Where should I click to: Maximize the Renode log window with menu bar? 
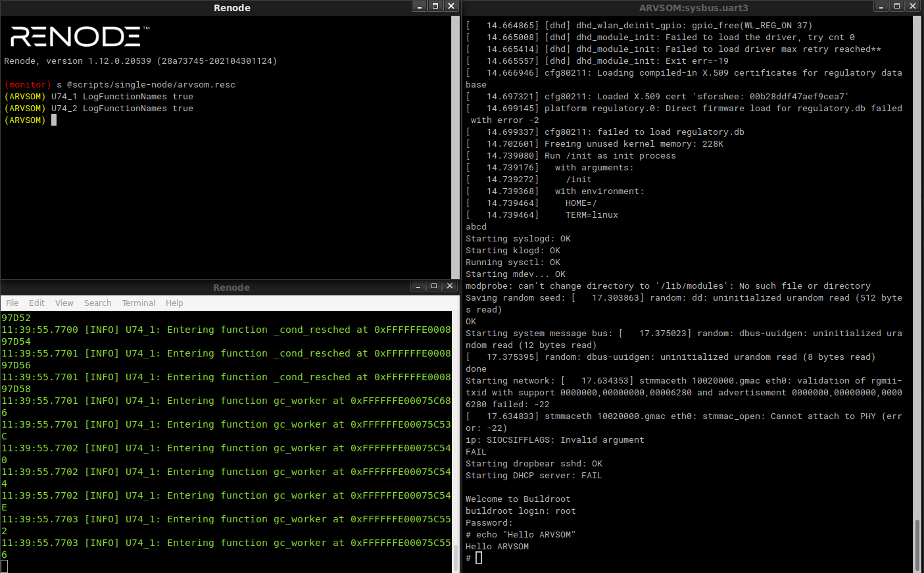click(433, 286)
